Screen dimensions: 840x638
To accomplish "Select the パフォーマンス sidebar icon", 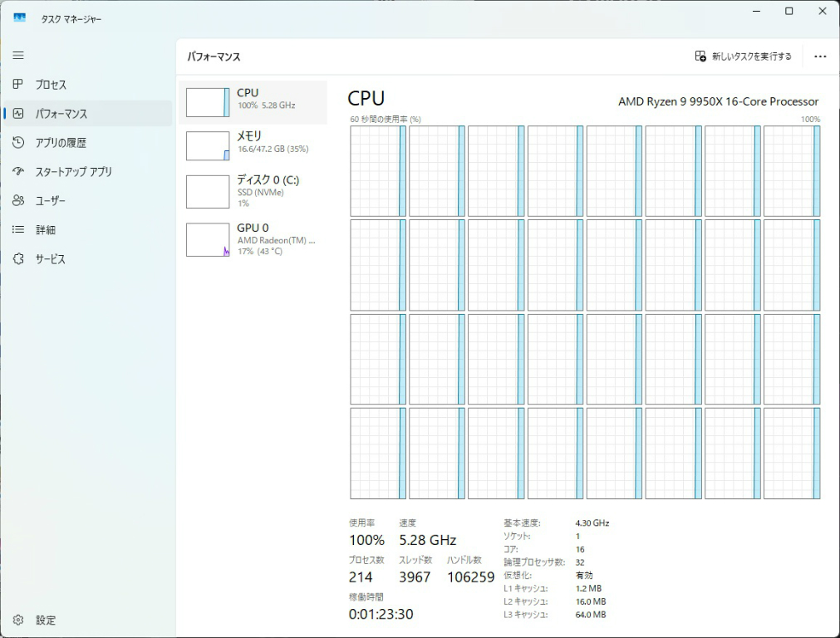I will pos(18,114).
